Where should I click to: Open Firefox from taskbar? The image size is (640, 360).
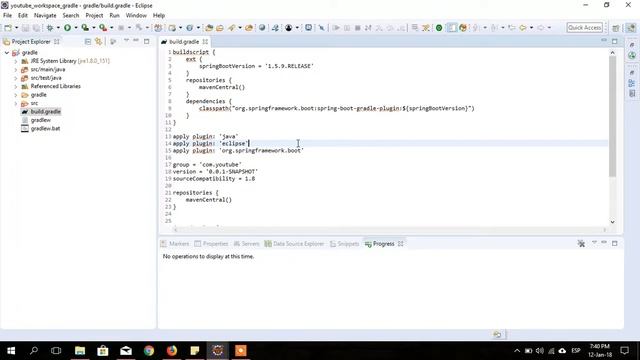pos(172,351)
